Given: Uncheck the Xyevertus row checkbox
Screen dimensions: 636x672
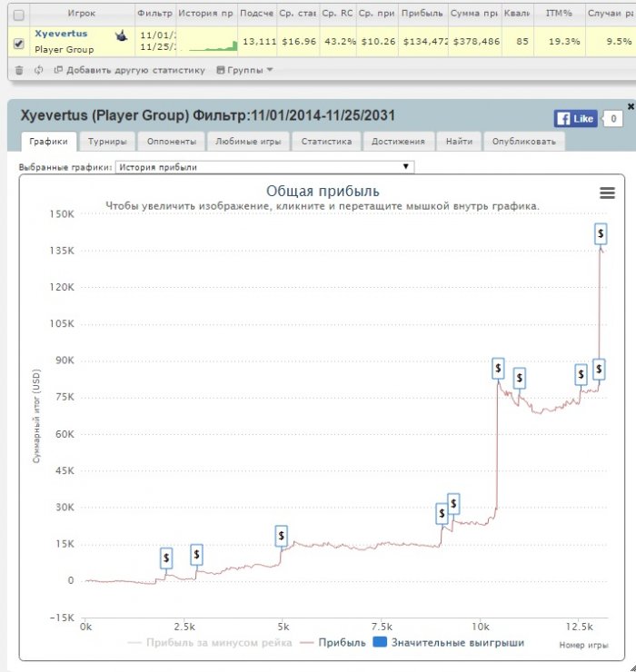Looking at the screenshot, I should pos(19,43).
